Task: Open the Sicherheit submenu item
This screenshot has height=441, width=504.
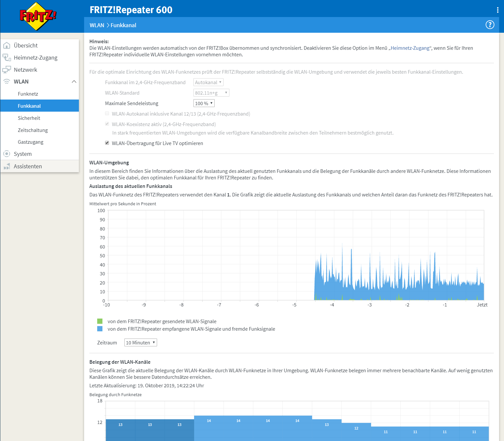Action: tap(29, 118)
